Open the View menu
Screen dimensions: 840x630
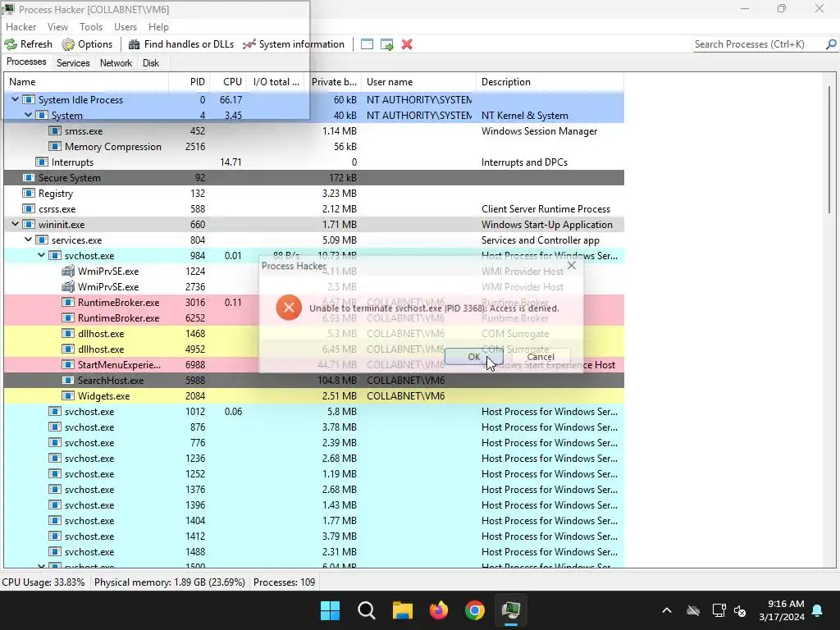coord(57,27)
